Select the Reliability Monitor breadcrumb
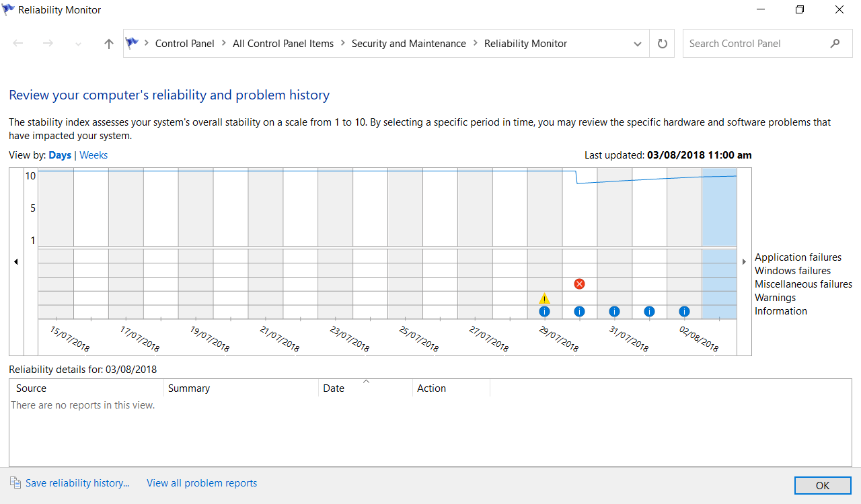 pos(526,44)
